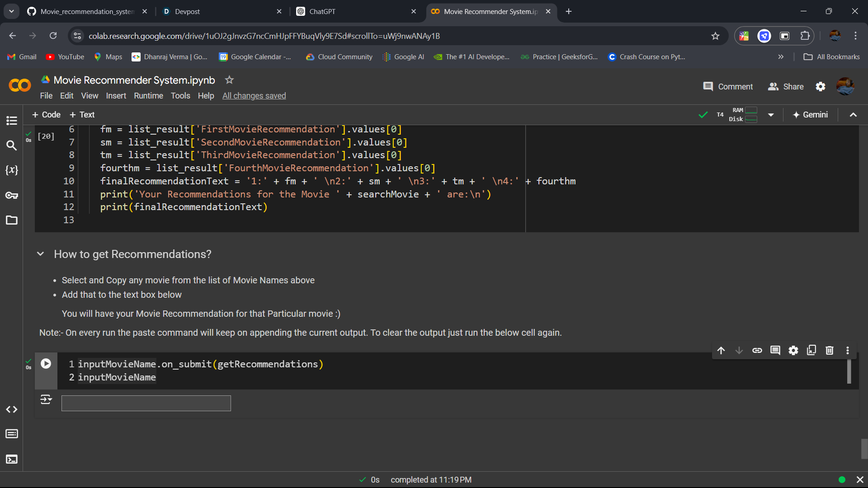Screen dimensions: 868x488
Task: Click the Share button
Action: pyautogui.click(x=786, y=87)
